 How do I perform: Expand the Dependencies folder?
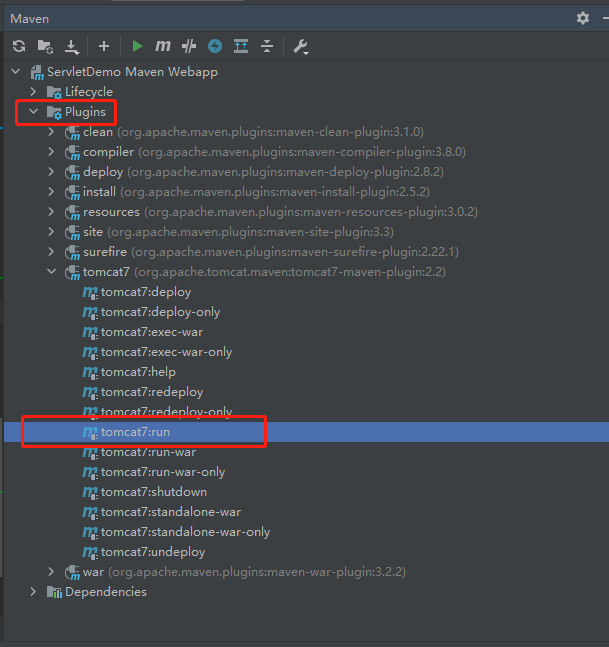[34, 592]
